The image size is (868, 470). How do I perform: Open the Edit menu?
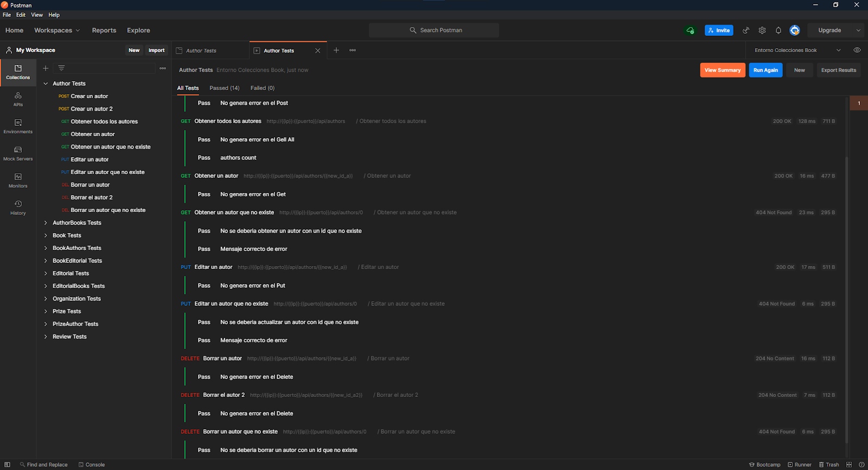click(21, 15)
